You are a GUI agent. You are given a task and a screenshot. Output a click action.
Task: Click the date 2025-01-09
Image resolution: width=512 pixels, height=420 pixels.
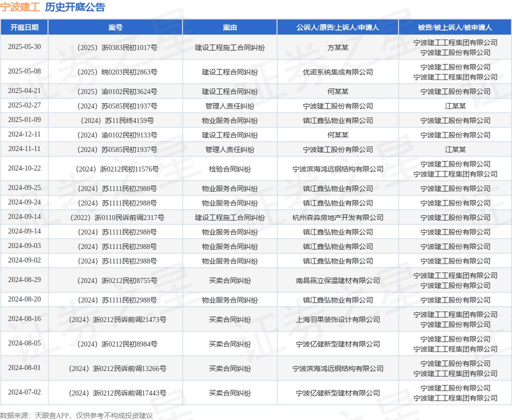(24, 119)
